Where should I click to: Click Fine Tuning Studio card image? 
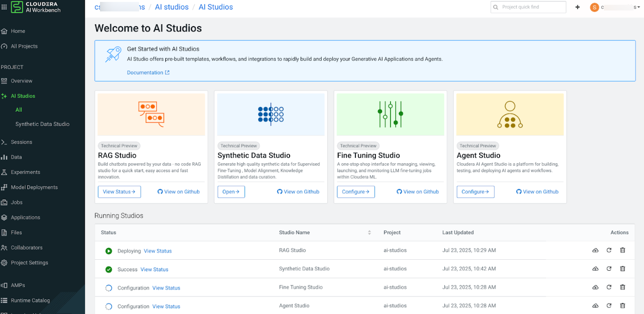coord(391,115)
